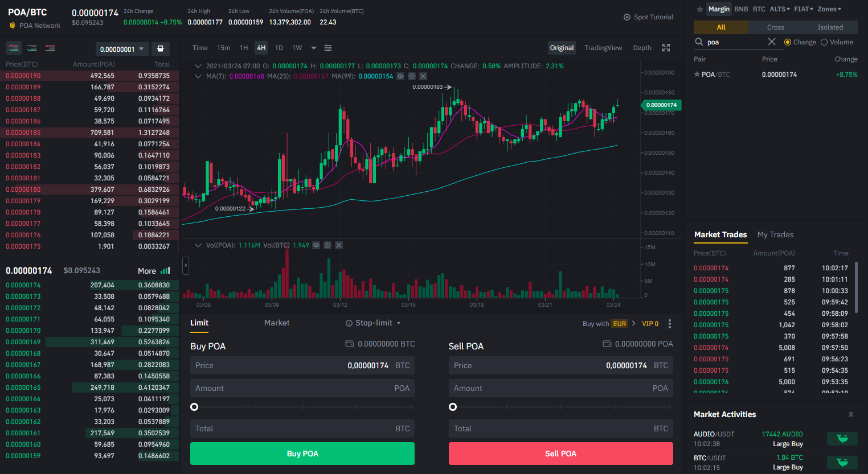Viewport: 868px width, 474px height.
Task: Click the red Sell POA button
Action: tap(561, 454)
